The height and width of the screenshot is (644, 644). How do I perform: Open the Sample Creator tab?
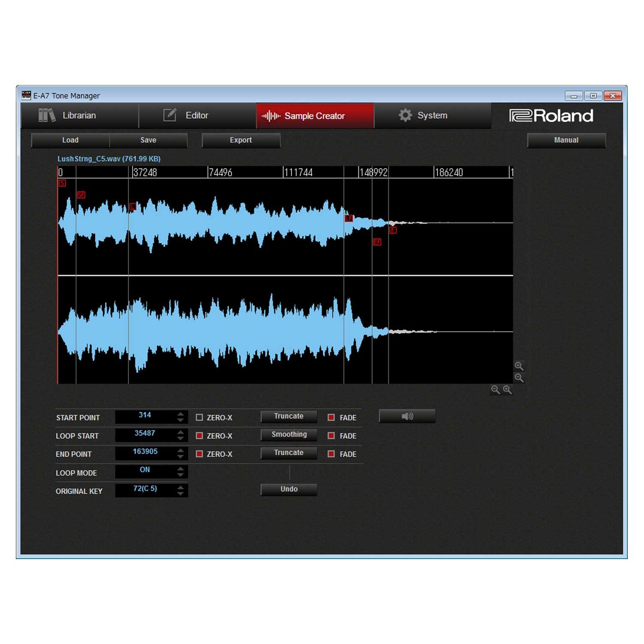(x=315, y=115)
